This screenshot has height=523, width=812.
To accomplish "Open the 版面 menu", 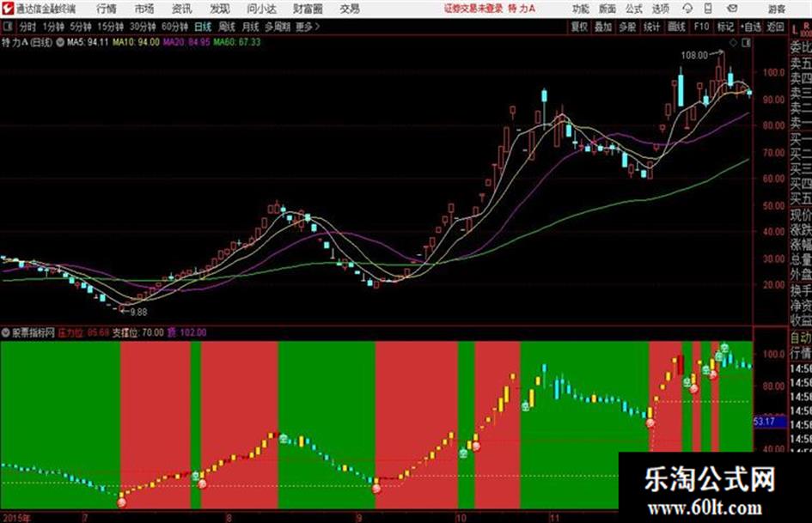I will [x=607, y=9].
